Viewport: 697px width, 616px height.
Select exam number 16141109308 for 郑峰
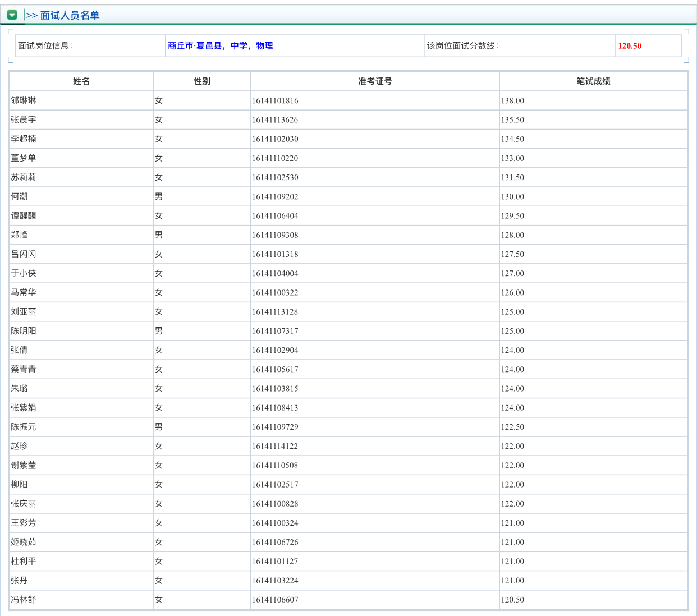(x=275, y=235)
